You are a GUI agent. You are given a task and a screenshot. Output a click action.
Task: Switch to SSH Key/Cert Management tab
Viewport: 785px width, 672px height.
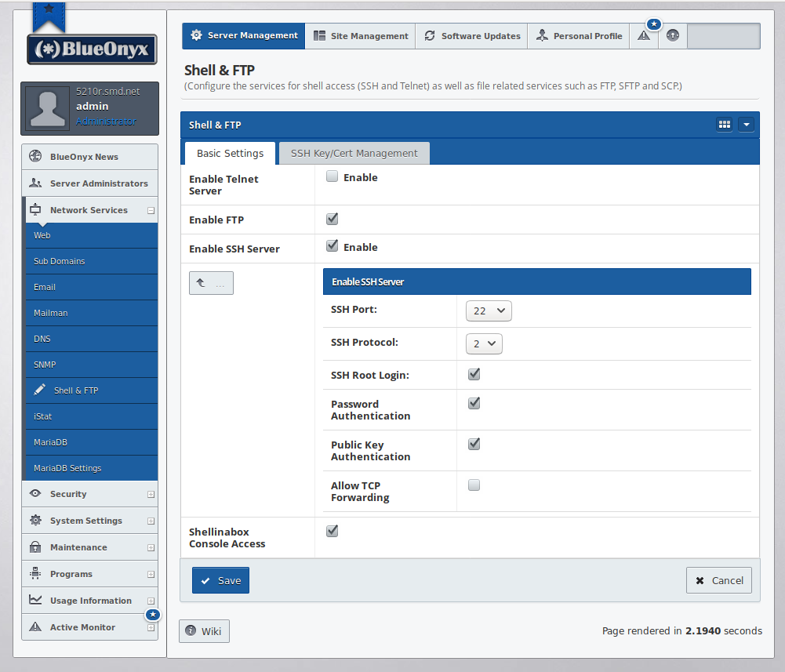354,153
